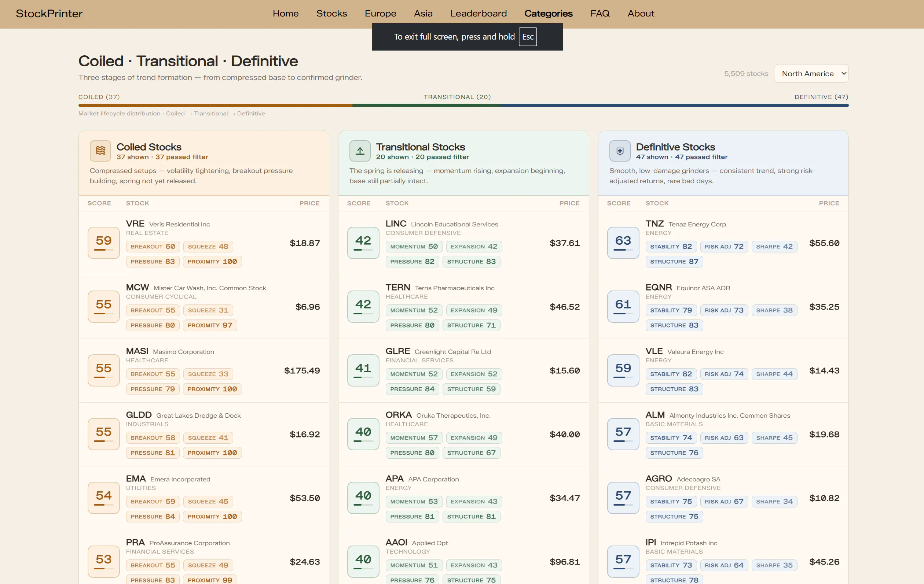The height and width of the screenshot is (584, 924).
Task: Click the blue Definitive segment of distribution bar
Action: tap(674, 105)
